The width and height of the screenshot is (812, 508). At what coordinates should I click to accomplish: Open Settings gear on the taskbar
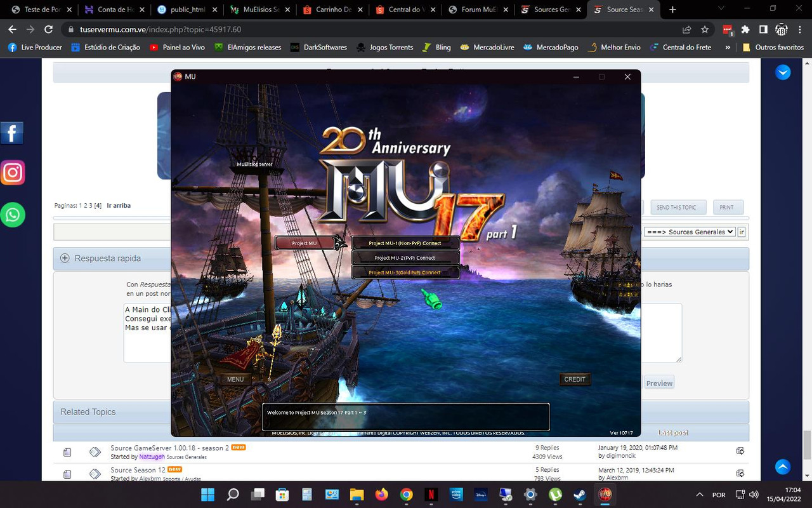530,494
